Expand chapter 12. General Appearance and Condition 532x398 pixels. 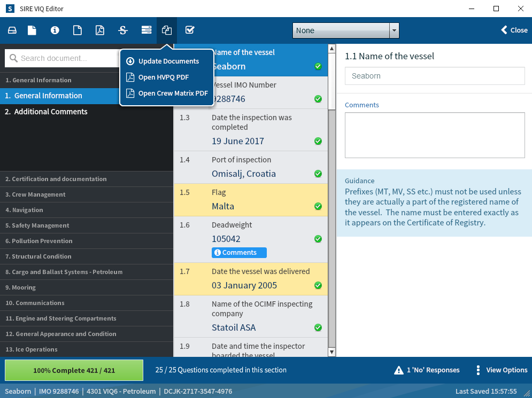click(87, 334)
